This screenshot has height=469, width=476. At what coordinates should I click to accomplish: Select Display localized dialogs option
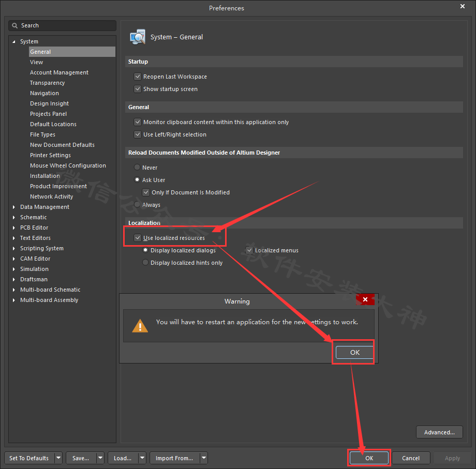tap(145, 250)
